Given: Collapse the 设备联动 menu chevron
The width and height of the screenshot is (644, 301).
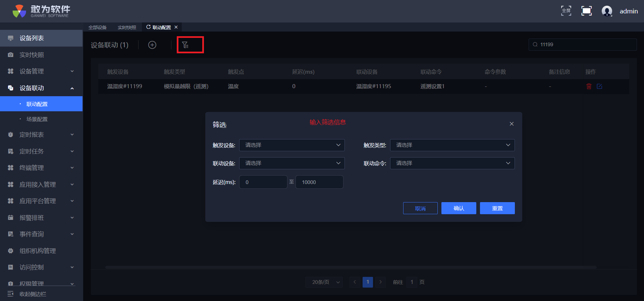Looking at the screenshot, I should 72,88.
